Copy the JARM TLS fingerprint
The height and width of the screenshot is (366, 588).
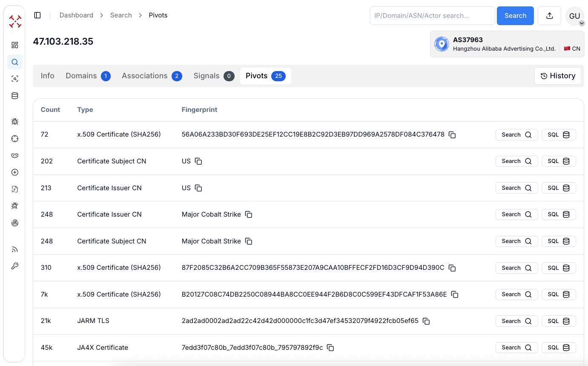[x=426, y=321]
